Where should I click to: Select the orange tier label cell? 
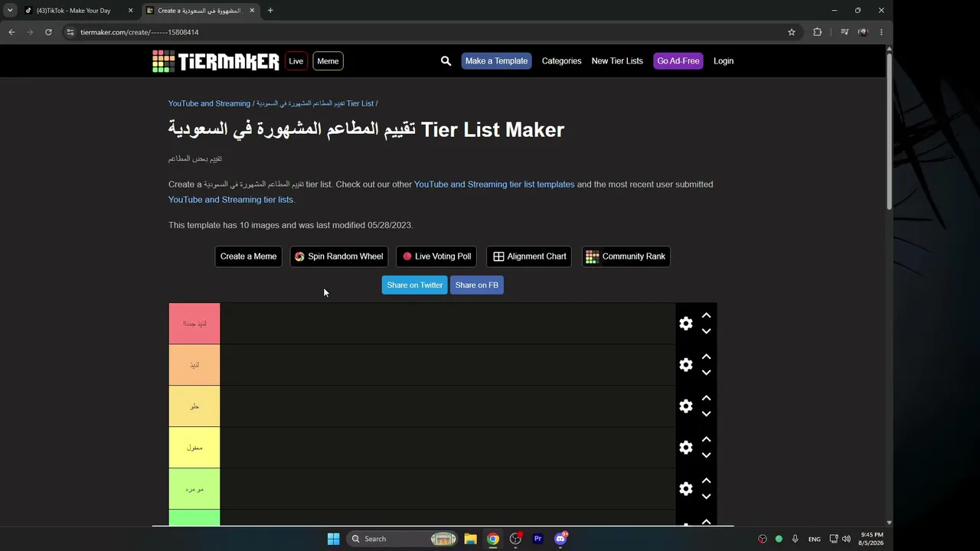point(194,365)
